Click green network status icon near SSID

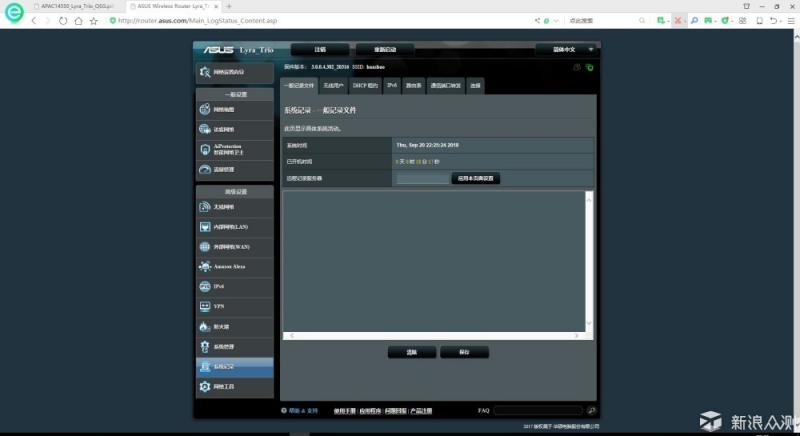click(x=589, y=67)
